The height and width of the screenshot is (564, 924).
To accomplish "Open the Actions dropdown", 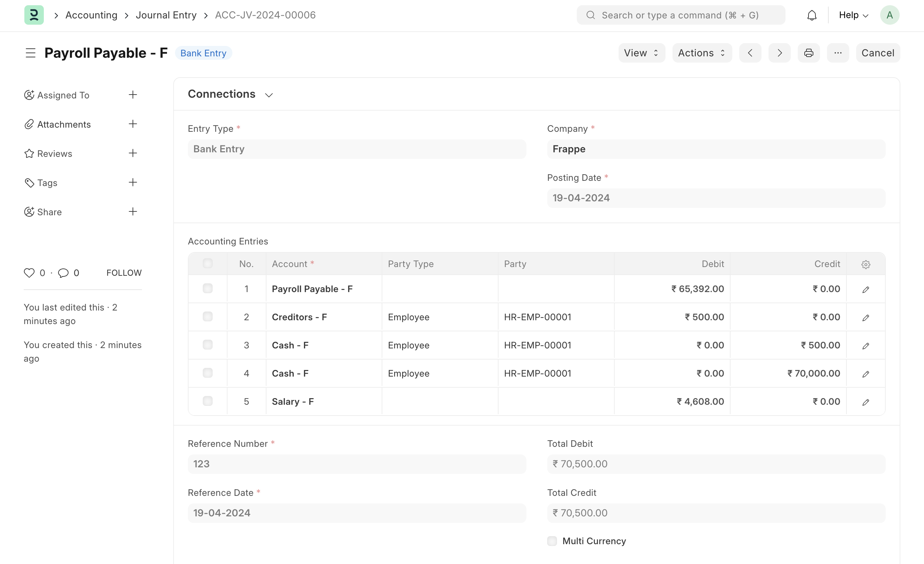I will (702, 53).
